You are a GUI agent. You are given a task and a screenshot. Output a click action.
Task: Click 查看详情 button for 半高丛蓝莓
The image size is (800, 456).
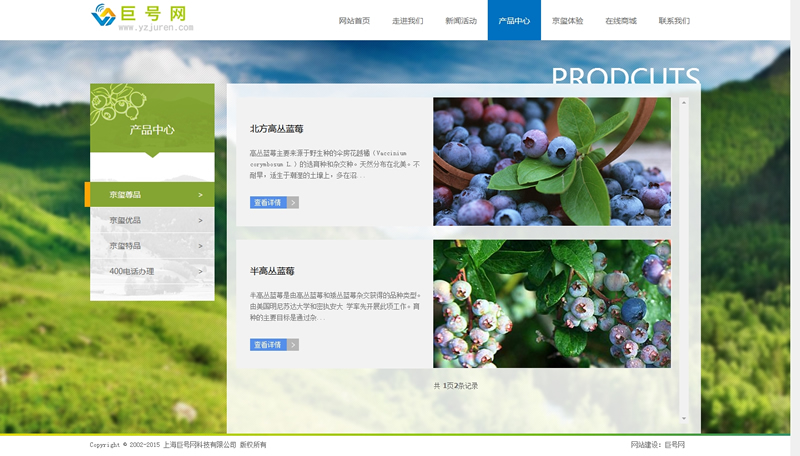(268, 345)
